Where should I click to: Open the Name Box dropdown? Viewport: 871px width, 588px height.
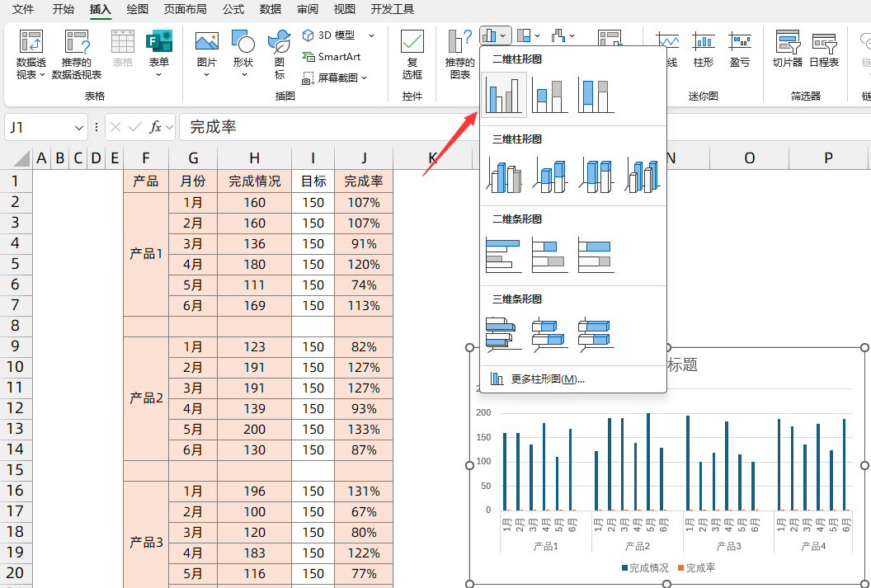[78, 128]
